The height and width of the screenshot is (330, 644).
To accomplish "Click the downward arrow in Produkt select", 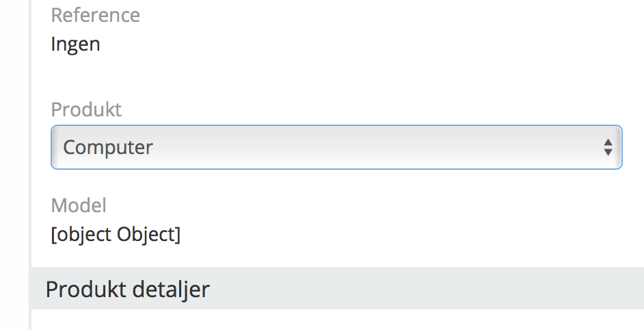I will 607,153.
